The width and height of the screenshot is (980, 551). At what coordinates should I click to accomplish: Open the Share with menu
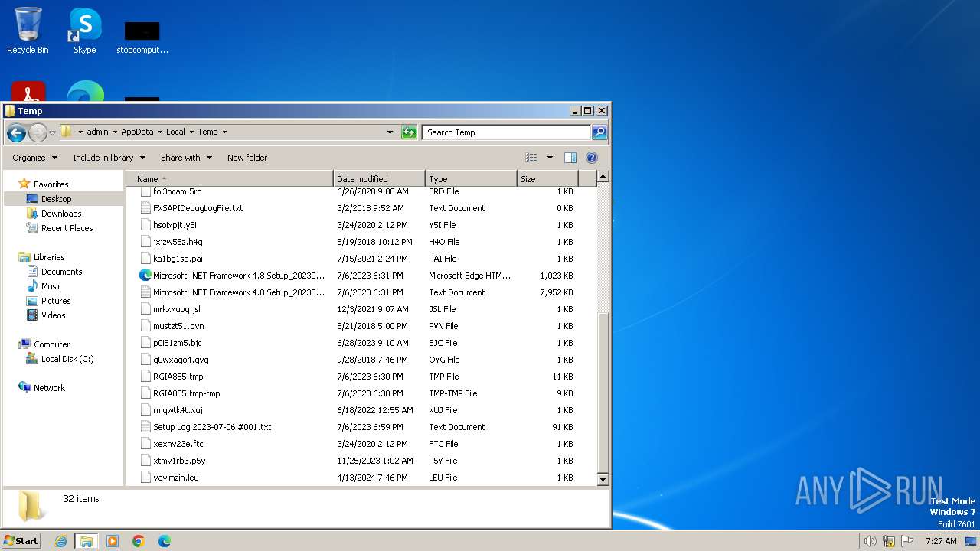[x=185, y=158]
